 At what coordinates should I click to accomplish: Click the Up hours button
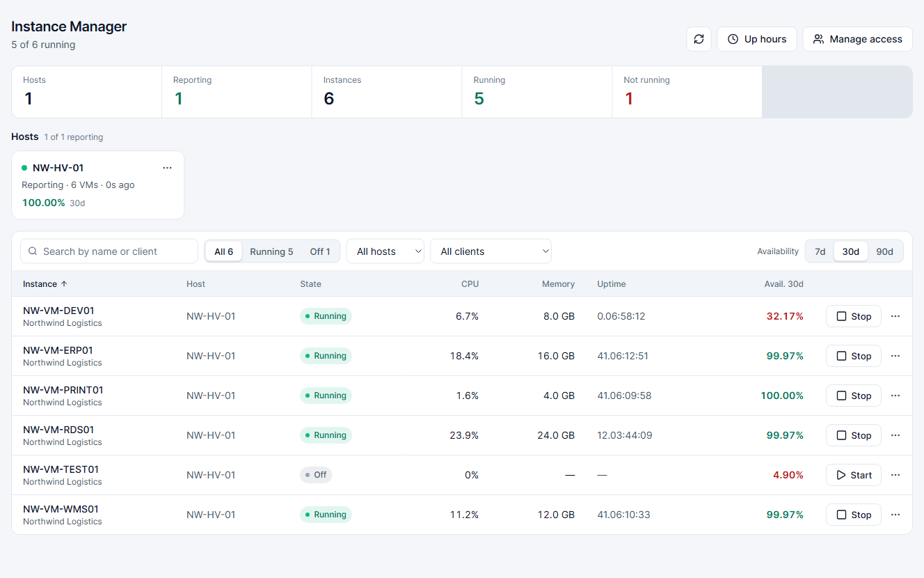(x=757, y=39)
